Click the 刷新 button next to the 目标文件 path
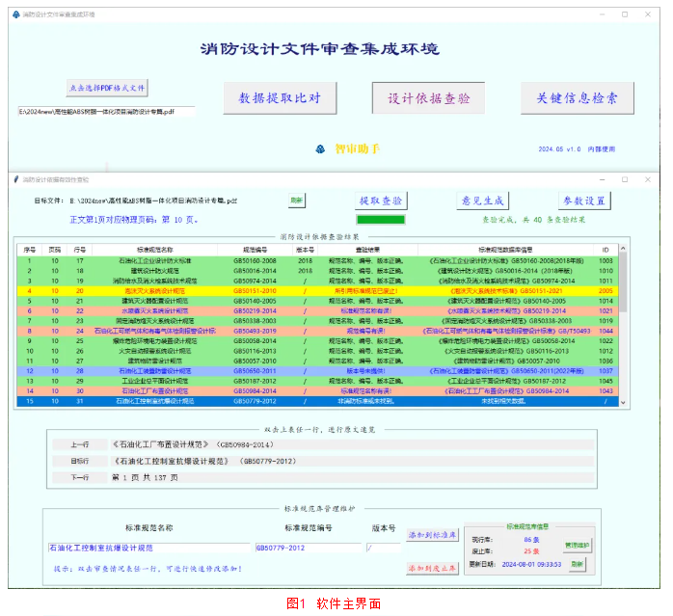This screenshot has width=673, height=616. [297, 201]
